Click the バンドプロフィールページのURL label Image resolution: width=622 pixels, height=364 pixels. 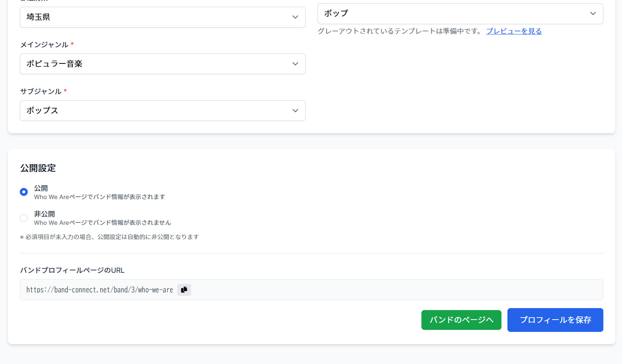pyautogui.click(x=72, y=270)
